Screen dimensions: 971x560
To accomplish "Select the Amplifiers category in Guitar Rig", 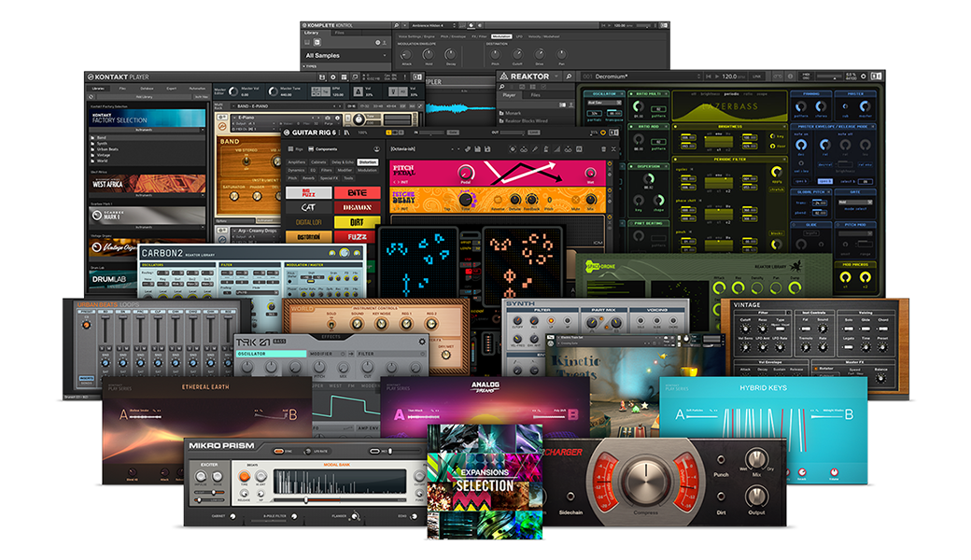I will 297,162.
